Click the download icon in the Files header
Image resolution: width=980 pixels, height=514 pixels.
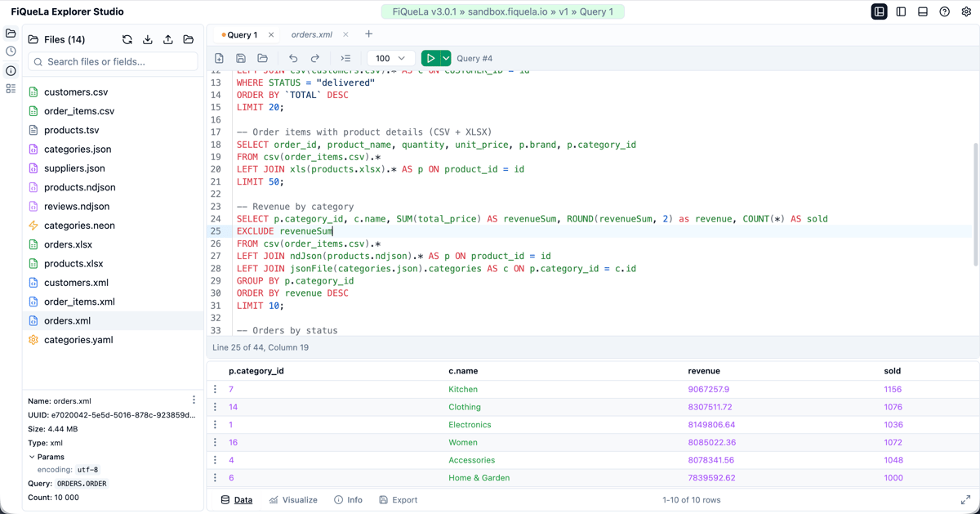point(148,39)
